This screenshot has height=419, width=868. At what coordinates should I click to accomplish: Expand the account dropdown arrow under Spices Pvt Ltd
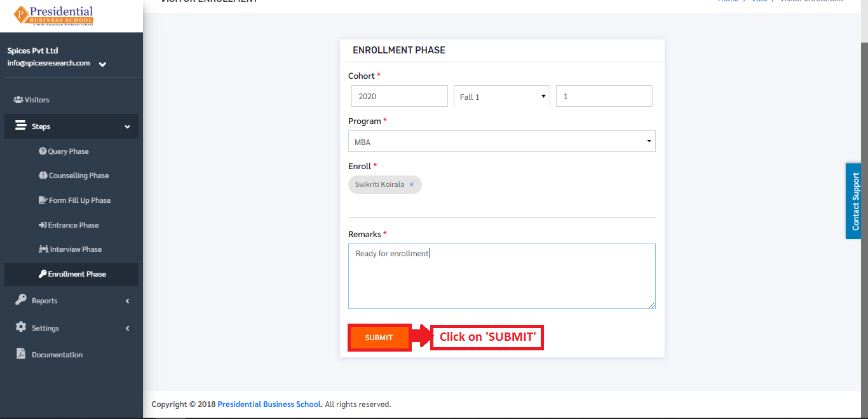tap(102, 64)
